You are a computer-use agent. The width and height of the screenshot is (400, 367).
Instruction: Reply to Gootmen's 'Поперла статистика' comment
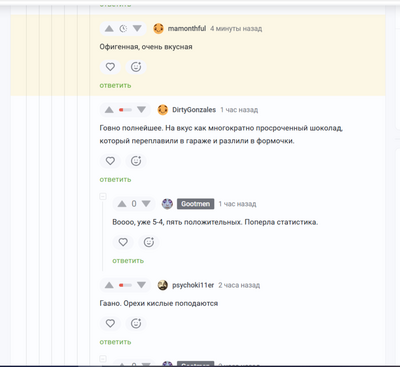[x=128, y=261]
